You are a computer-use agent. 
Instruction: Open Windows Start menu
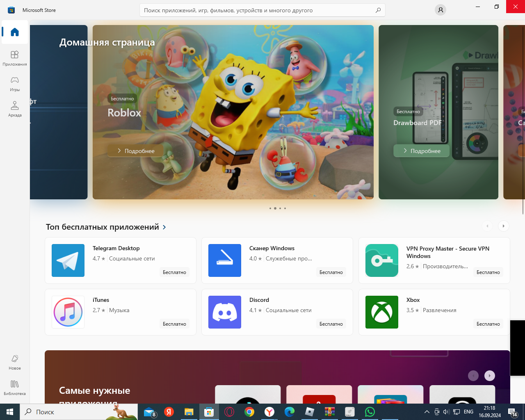[x=10, y=412]
